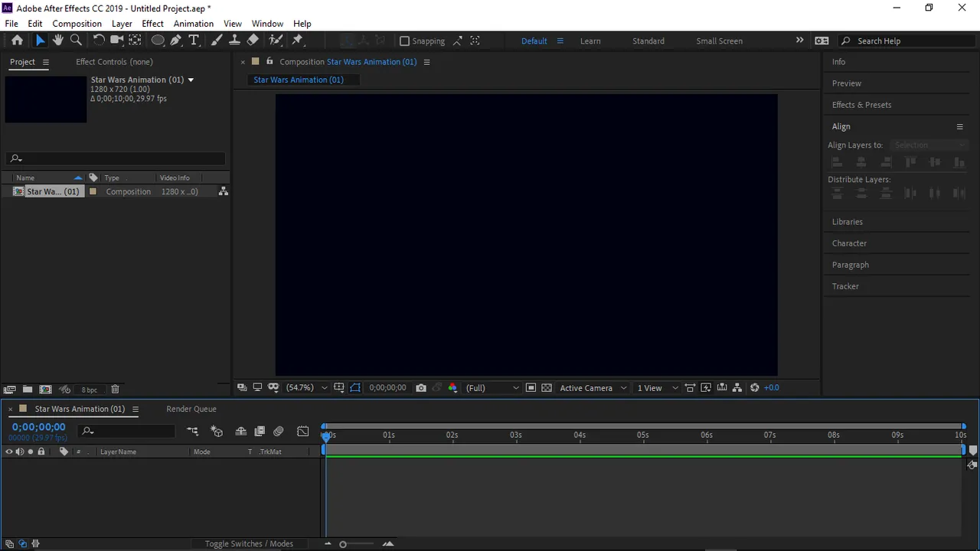Toggle Draft 3D in timeline
980x551 pixels.
point(217,432)
